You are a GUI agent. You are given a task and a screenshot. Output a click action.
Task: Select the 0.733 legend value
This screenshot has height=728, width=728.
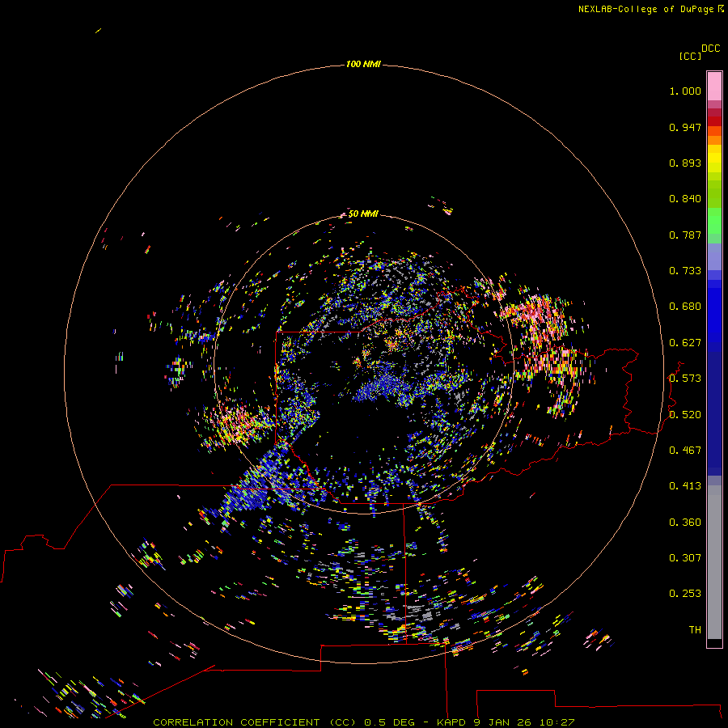point(685,271)
